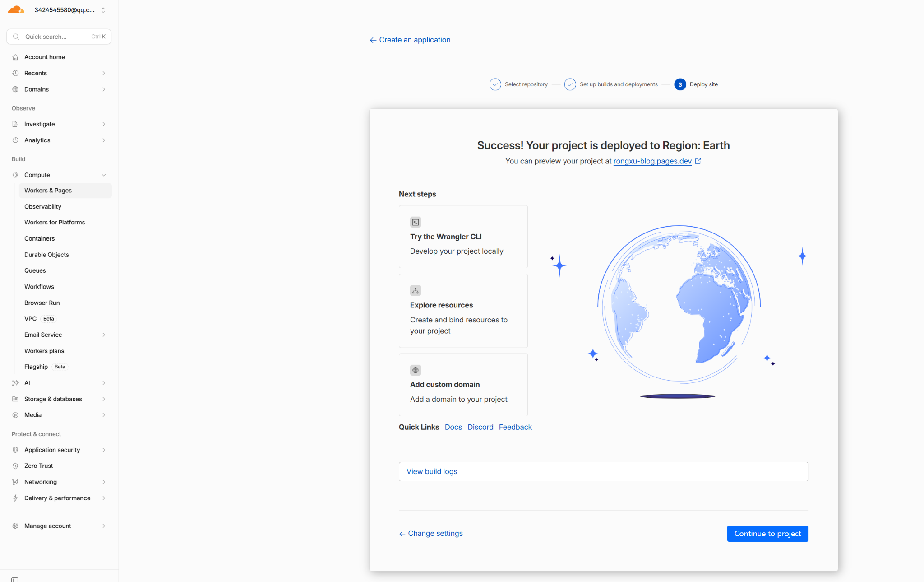This screenshot has width=924, height=582.
Task: Toggle the sidebar collapse icon at the bottom
Action: click(15, 579)
